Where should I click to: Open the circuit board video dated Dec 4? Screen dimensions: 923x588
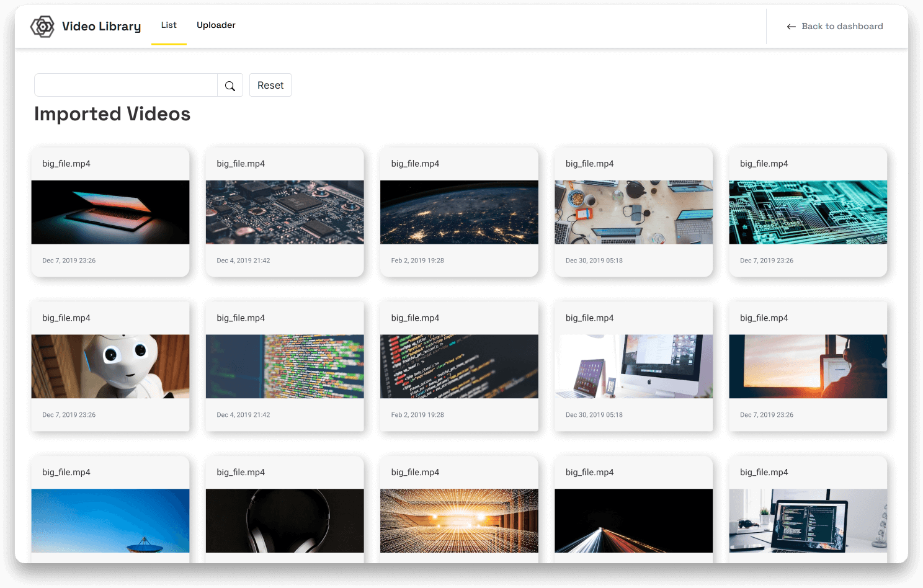(x=284, y=212)
